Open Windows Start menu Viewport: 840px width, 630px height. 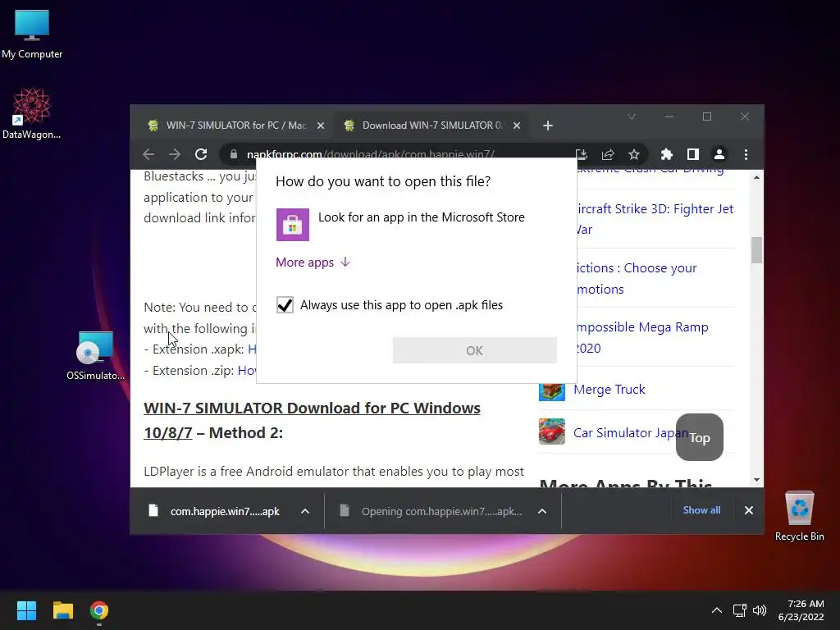(26, 610)
